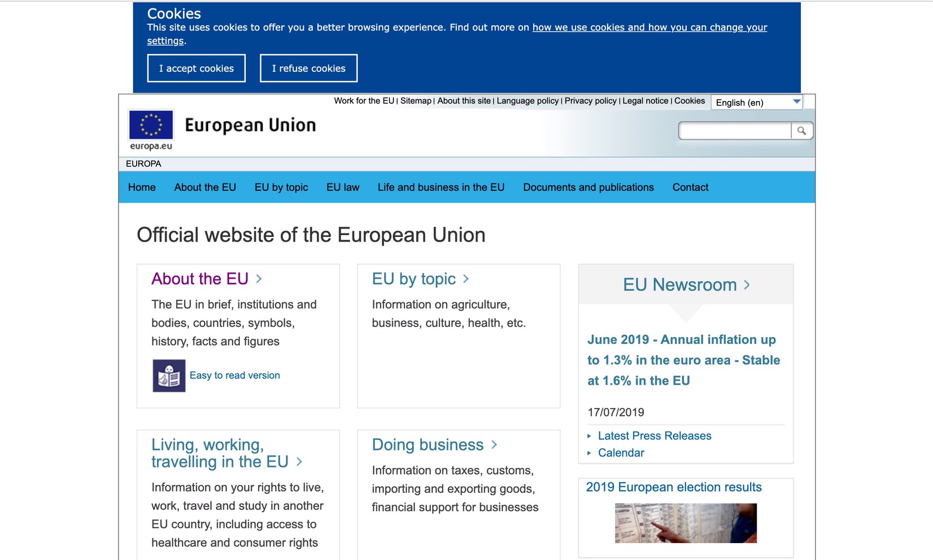Image resolution: width=933 pixels, height=560 pixels.
Task: Click the magnifying glass search icon
Action: [x=801, y=131]
